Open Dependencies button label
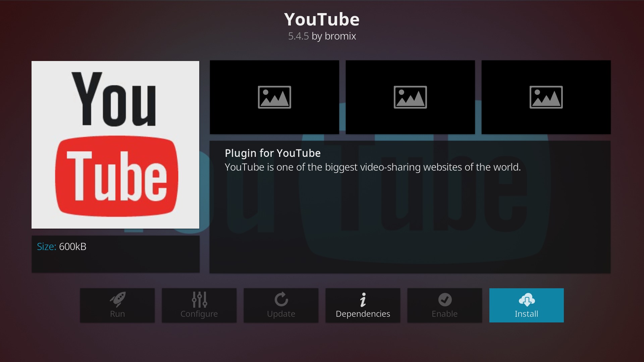Screen dimensions: 644x362 click(x=363, y=314)
